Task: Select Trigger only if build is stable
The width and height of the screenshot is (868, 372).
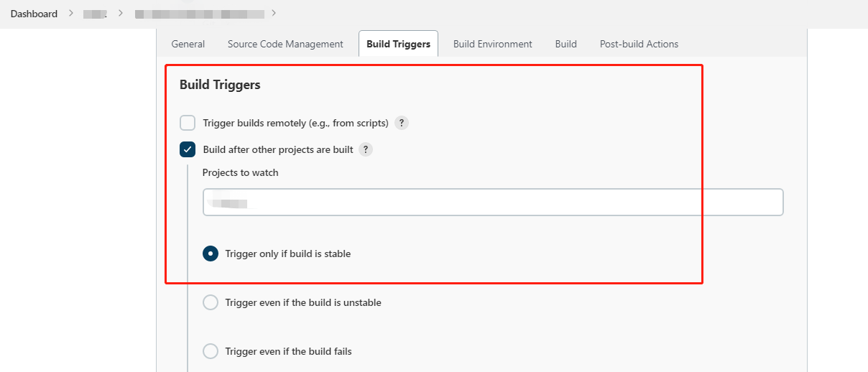Action: pyautogui.click(x=211, y=254)
